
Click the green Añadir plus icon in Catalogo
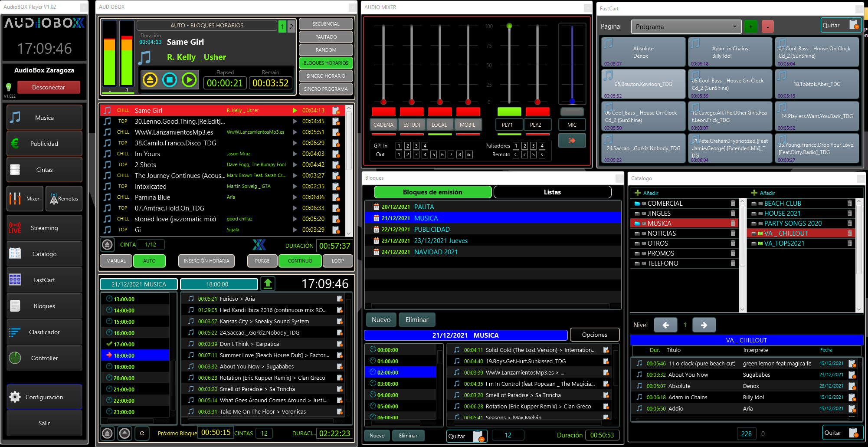638,193
